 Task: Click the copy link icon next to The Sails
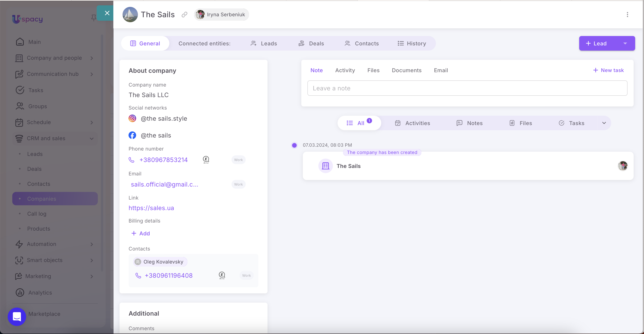[184, 15]
